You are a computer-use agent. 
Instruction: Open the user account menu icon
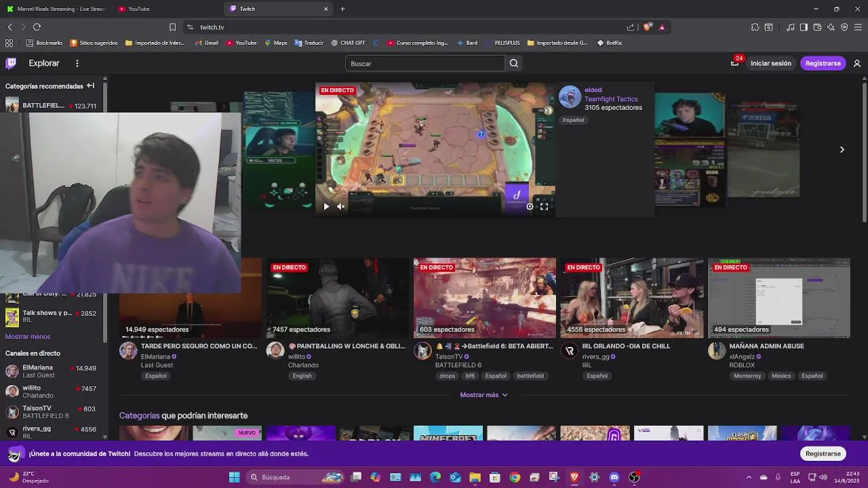[x=857, y=63]
